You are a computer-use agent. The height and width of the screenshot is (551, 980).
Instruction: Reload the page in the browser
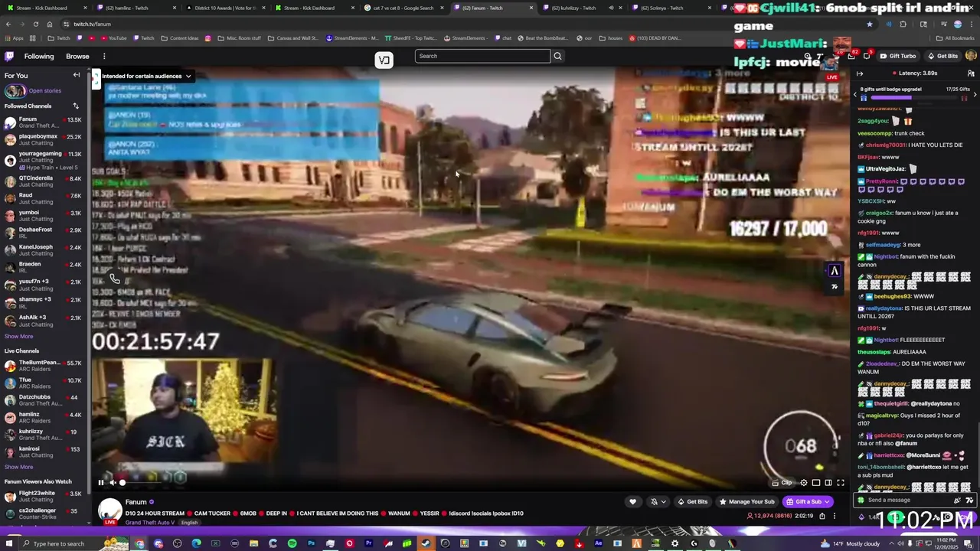click(35, 24)
